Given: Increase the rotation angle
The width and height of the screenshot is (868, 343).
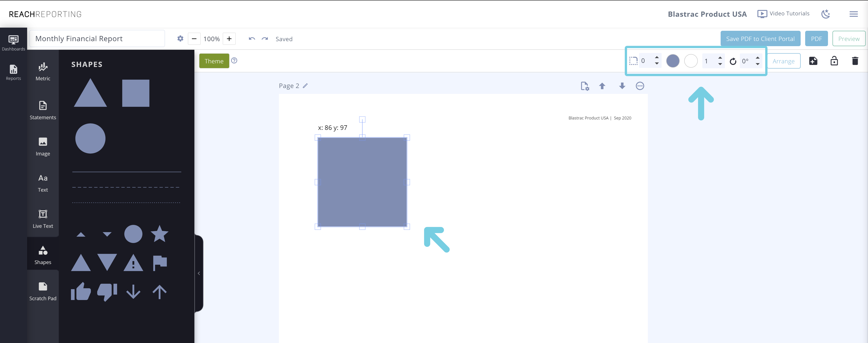Looking at the screenshot, I should point(758,58).
